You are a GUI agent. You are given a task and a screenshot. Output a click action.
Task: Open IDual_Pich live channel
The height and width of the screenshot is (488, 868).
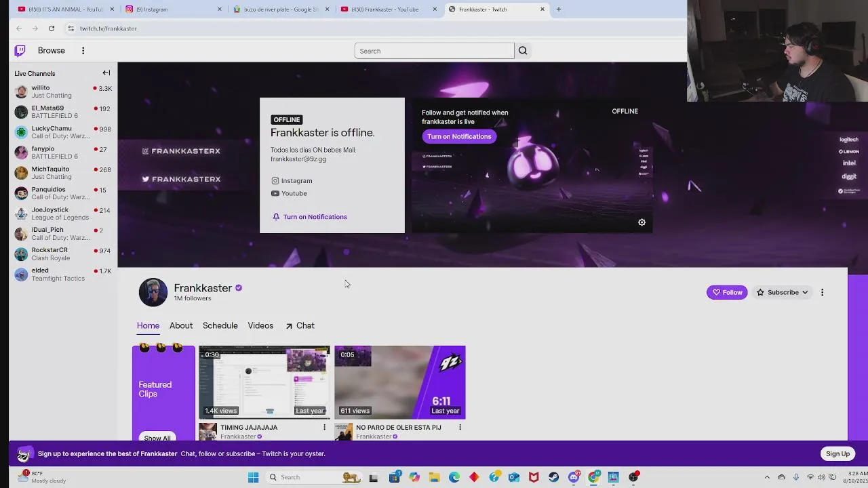tap(63, 234)
